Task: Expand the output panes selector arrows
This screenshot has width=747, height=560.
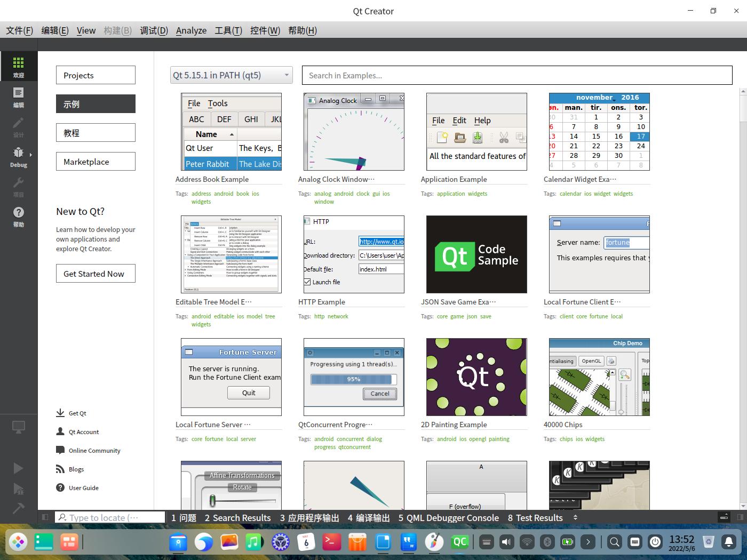Action: [575, 517]
